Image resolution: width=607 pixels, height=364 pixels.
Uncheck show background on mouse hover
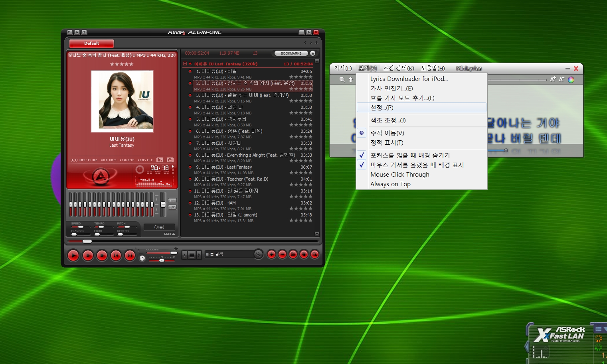pos(421,165)
